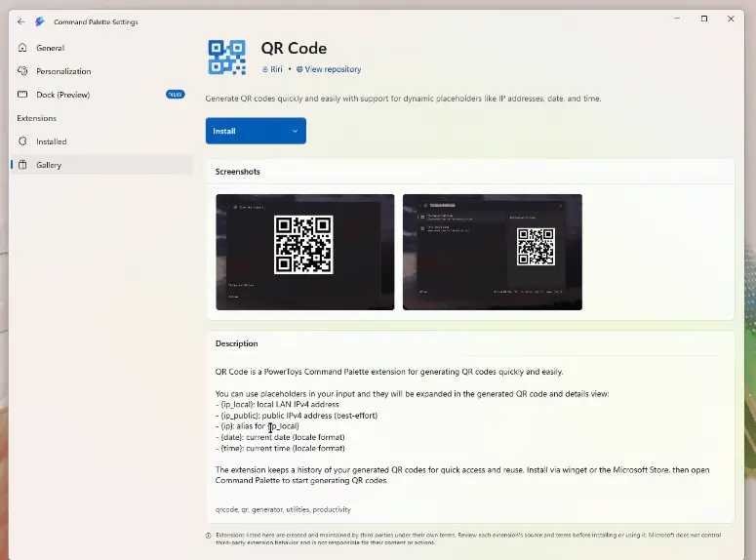Click the Personalization palette icon
Screen dimensions: 756x560
22,71
